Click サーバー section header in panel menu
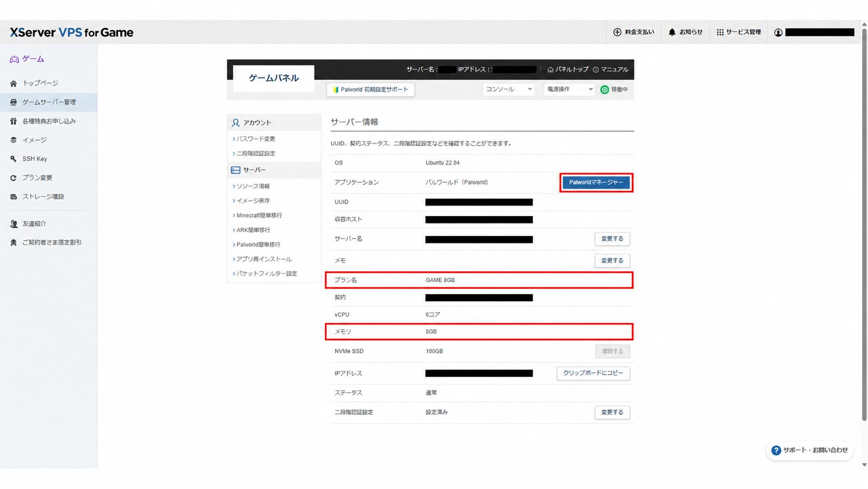Image resolution: width=868 pixels, height=489 pixels. tap(274, 170)
